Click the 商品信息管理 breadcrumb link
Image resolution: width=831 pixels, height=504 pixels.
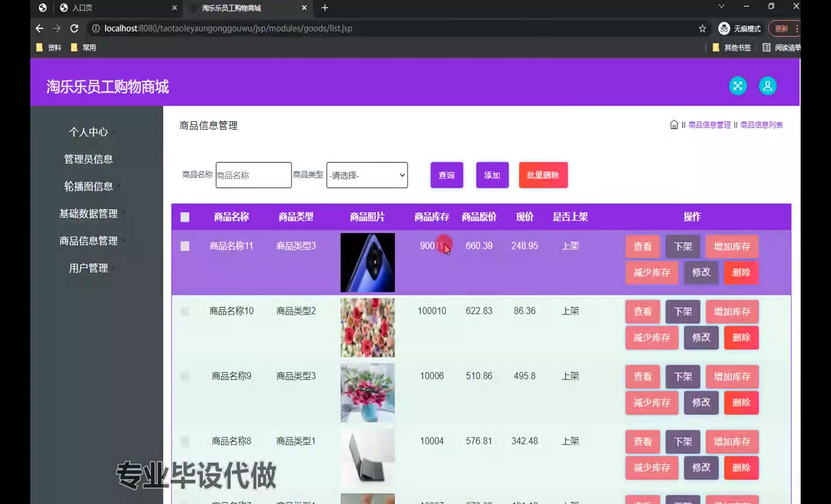click(710, 125)
